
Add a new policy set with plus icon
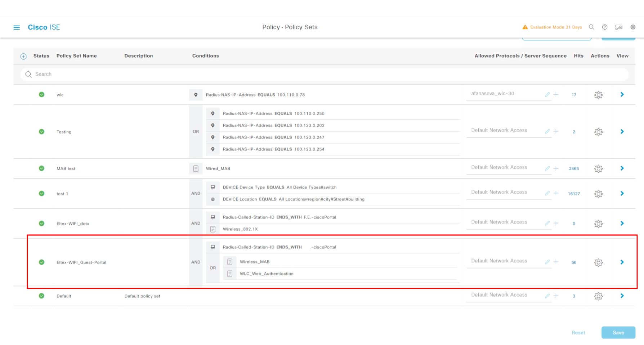click(x=23, y=56)
